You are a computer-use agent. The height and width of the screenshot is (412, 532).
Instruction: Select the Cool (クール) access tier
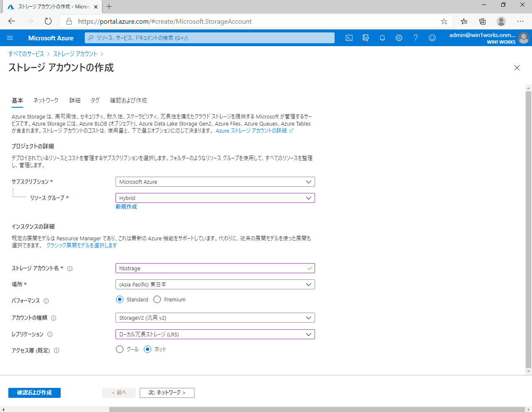point(120,349)
